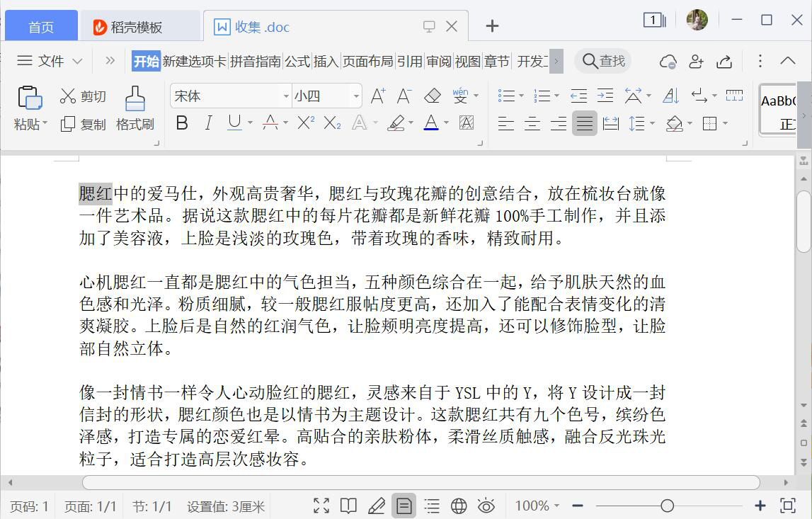This screenshot has width=812, height=519.
Task: Copy selection using 复制
Action: pos(83,125)
